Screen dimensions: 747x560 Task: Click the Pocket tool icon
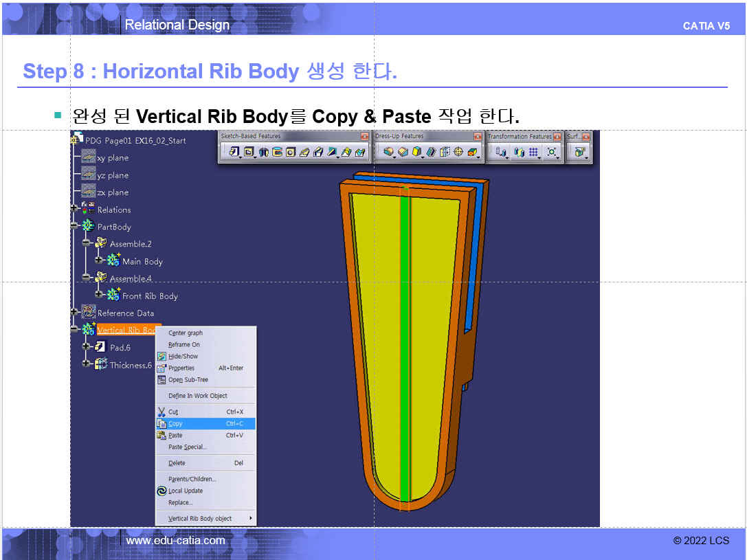pyautogui.click(x=249, y=152)
